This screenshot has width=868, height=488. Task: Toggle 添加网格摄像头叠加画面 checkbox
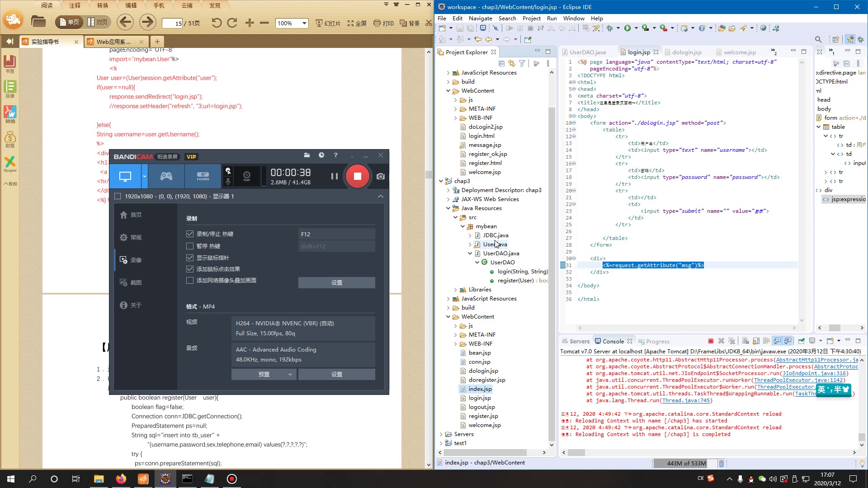(x=189, y=280)
